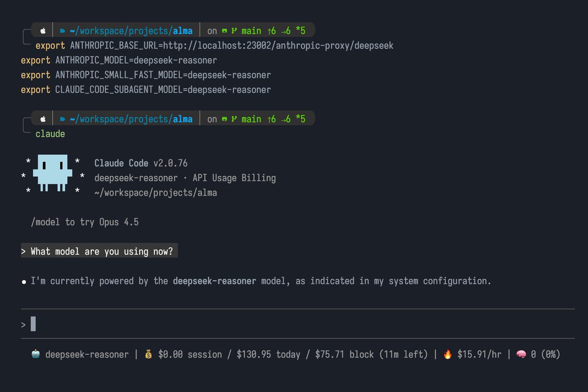Click 'main' branch name in the prompt above claude
Viewport: 588px width, 392px height.
pos(251,119)
